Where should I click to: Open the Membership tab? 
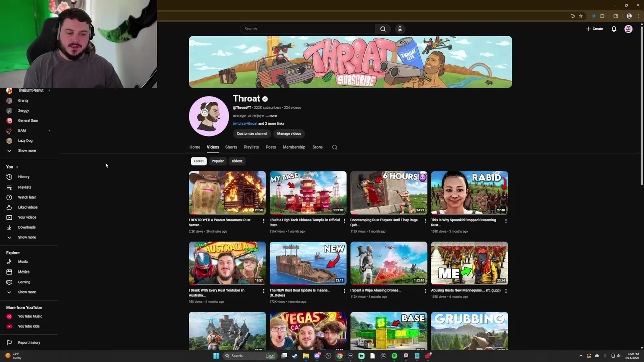pyautogui.click(x=294, y=147)
